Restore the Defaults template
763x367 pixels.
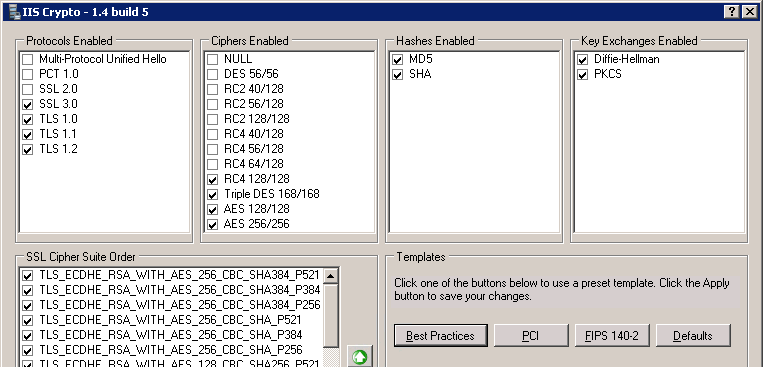(x=693, y=336)
